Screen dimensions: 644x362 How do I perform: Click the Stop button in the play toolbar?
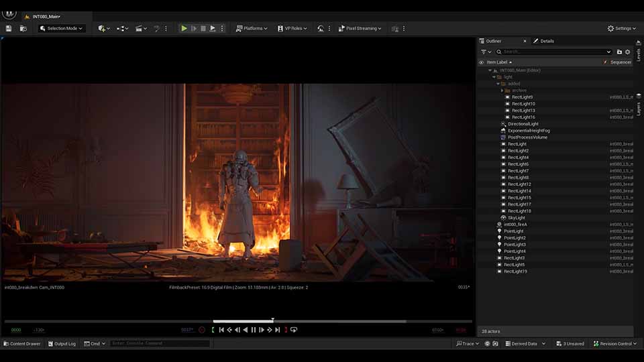(x=203, y=28)
